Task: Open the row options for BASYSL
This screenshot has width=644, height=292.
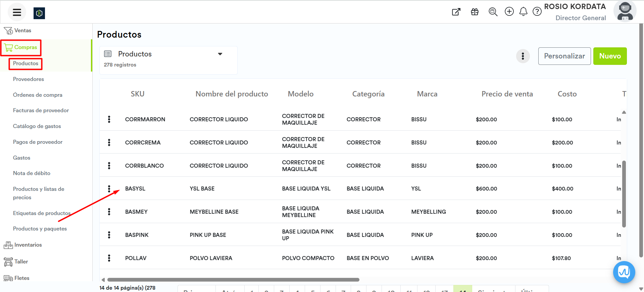Action: tap(109, 189)
